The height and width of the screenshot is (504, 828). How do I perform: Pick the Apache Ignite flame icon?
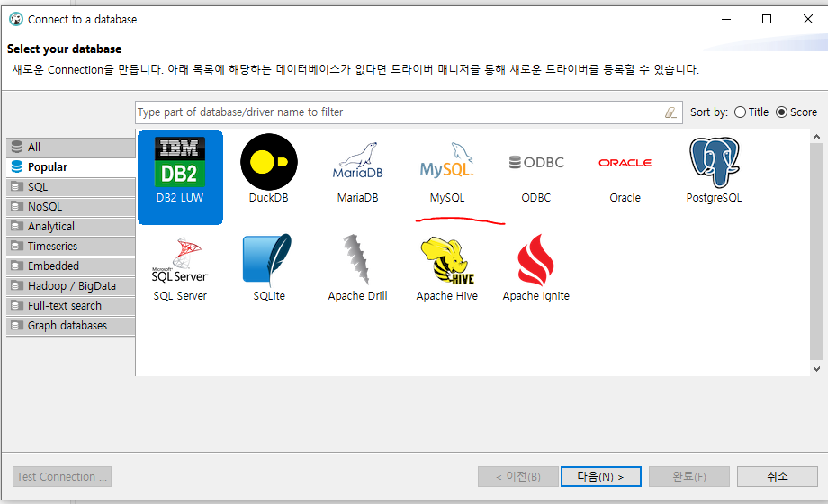click(536, 260)
